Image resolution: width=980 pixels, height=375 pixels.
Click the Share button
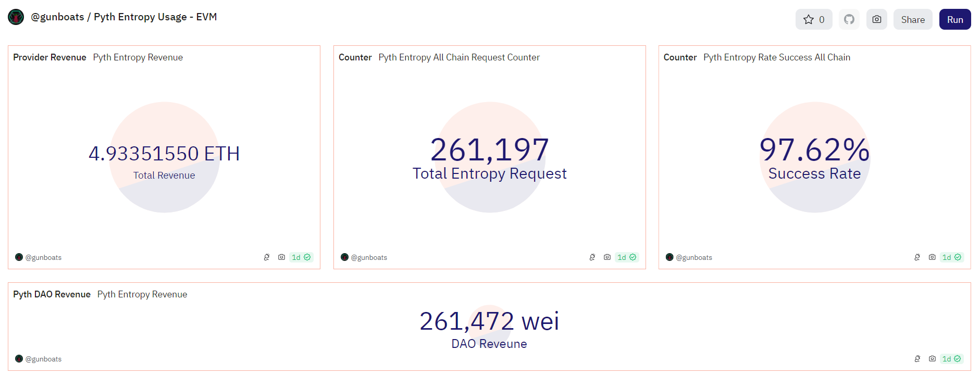[913, 19]
